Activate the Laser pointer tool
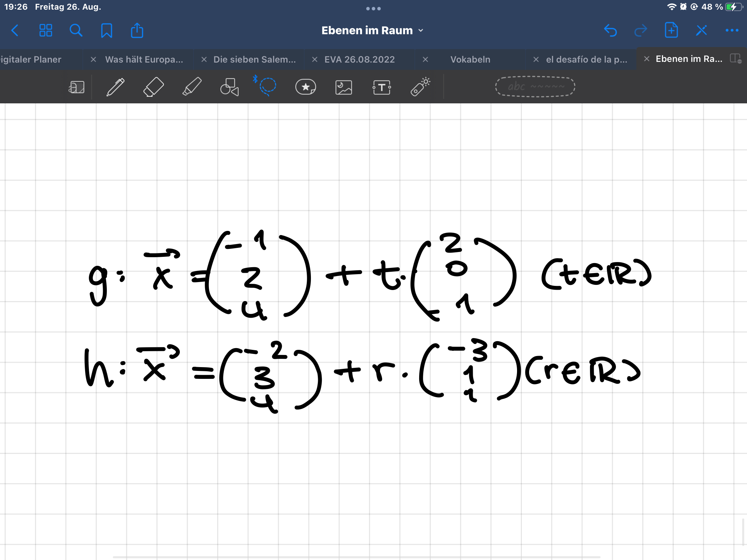 point(420,87)
